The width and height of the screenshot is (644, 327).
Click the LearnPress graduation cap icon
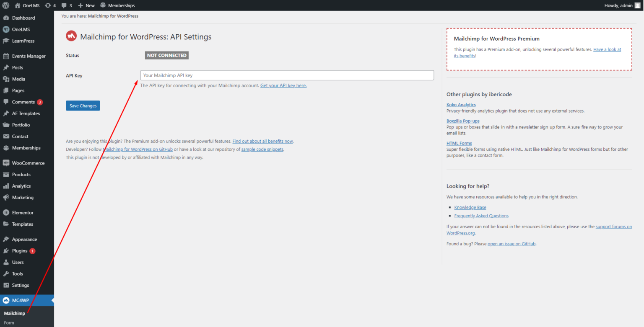[6, 41]
